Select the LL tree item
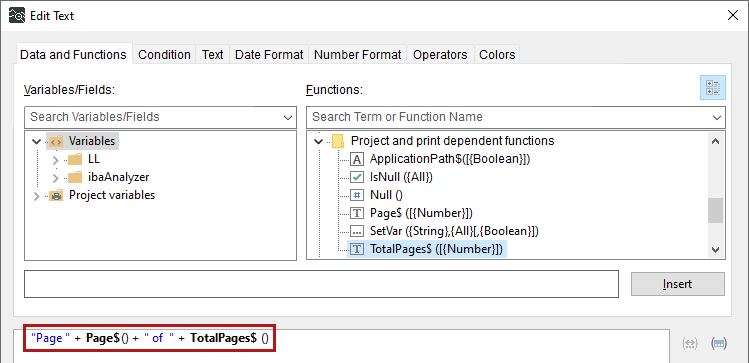This screenshot has width=749, height=363. [94, 159]
